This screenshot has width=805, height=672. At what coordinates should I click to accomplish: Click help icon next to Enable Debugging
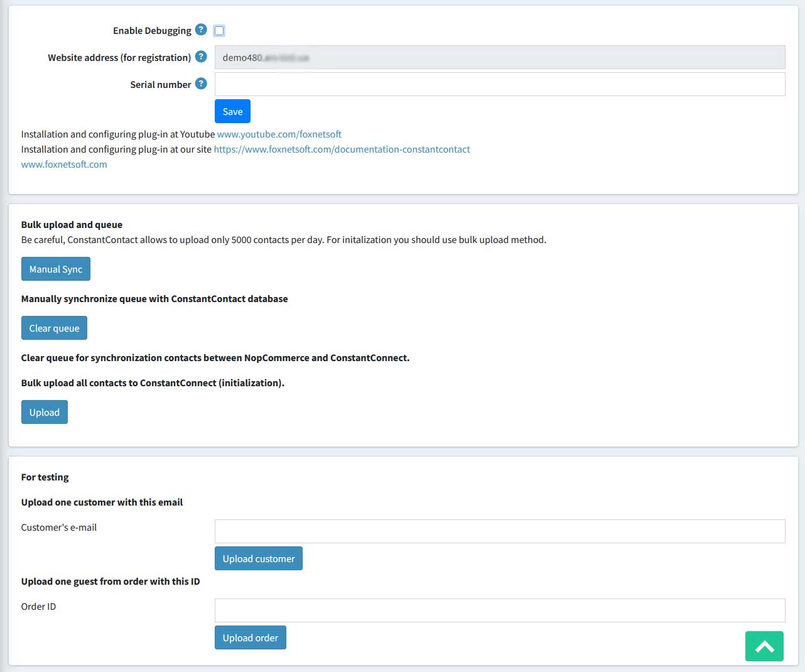pyautogui.click(x=201, y=30)
